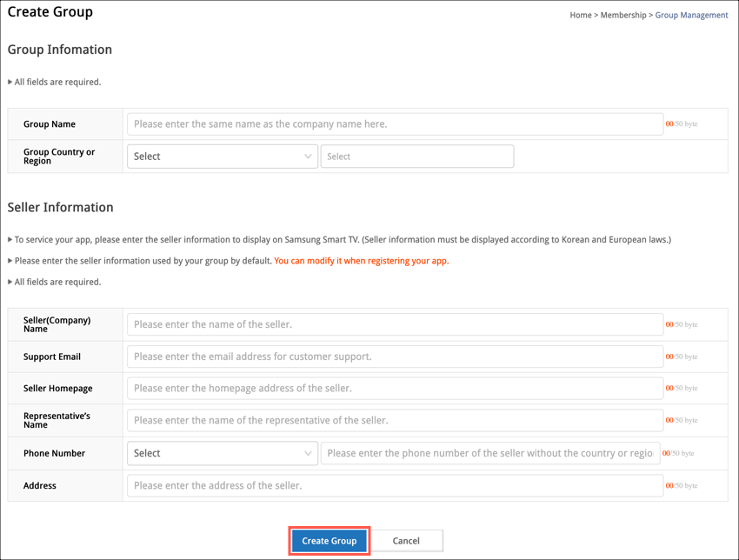
Task: Click the Address field byte counter
Action: coord(682,485)
